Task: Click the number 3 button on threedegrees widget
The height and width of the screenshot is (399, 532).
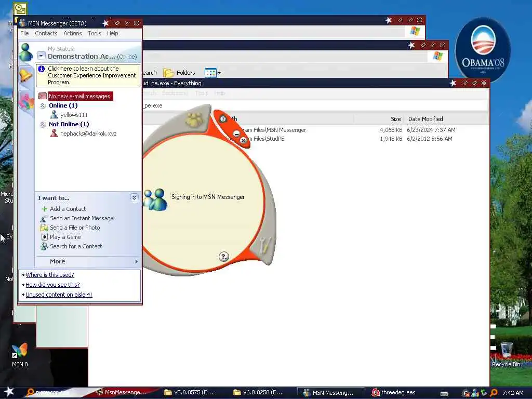Action: (x=223, y=119)
